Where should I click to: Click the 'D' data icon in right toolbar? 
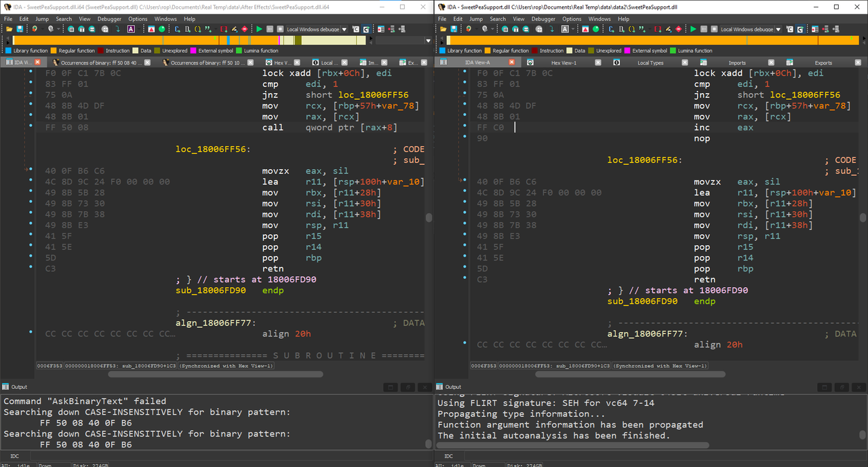[x=621, y=29]
